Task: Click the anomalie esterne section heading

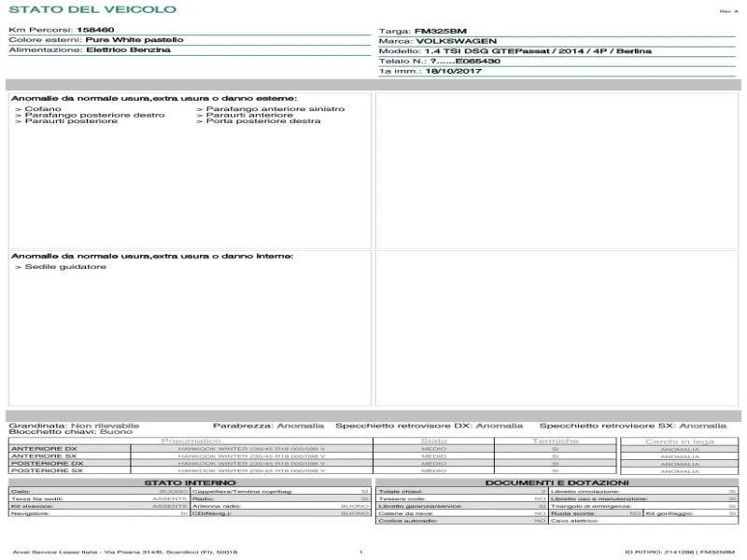Action: (149, 97)
